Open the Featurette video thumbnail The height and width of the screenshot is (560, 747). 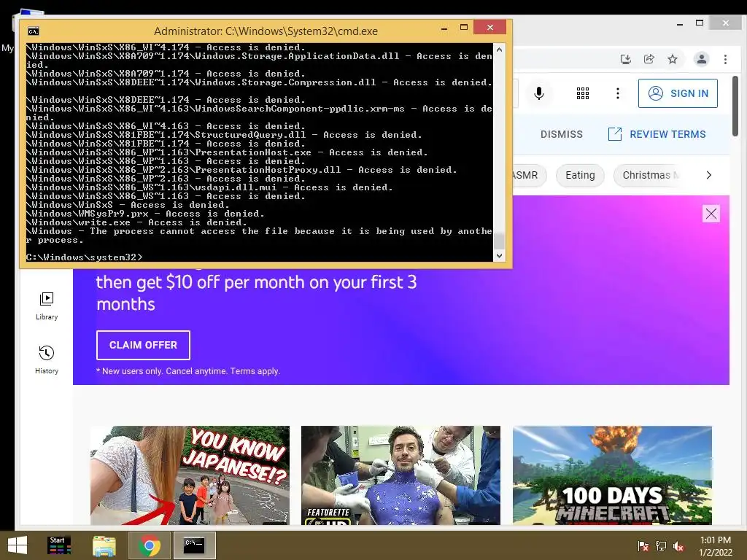click(400, 475)
